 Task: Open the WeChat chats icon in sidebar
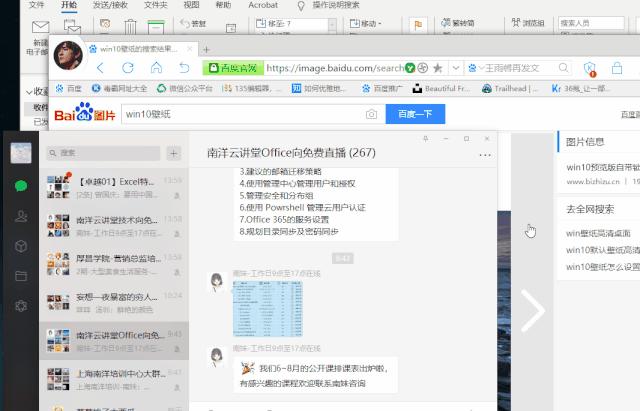pyautogui.click(x=21, y=186)
